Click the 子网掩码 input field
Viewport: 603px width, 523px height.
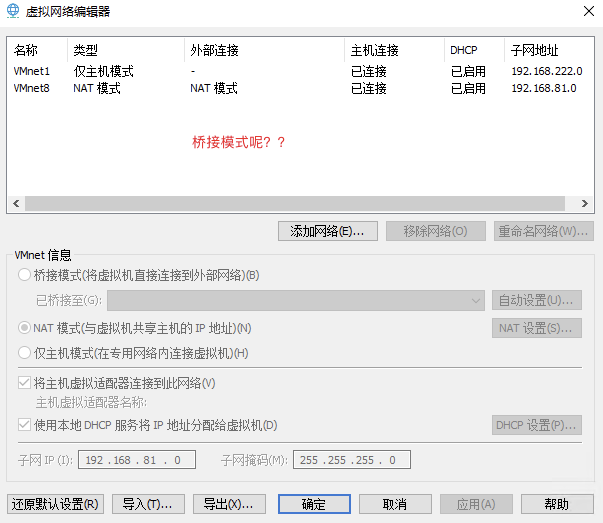pyautogui.click(x=352, y=460)
